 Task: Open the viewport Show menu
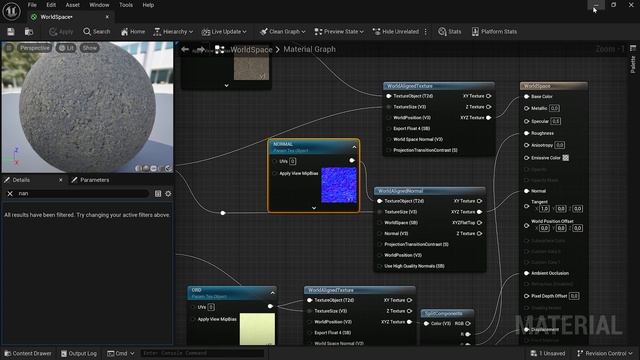pyautogui.click(x=89, y=48)
